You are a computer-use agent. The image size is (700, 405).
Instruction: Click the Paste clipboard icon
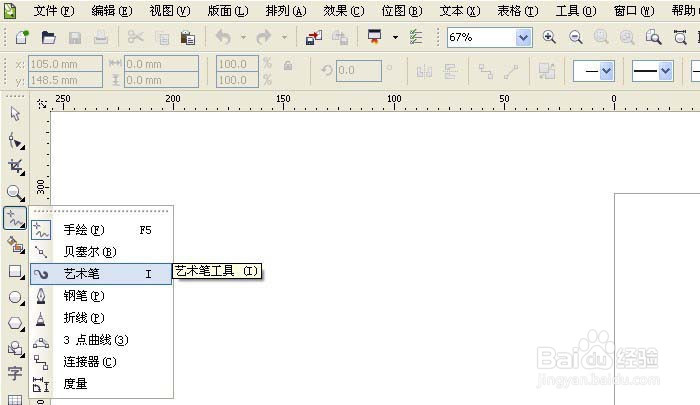[x=188, y=38]
